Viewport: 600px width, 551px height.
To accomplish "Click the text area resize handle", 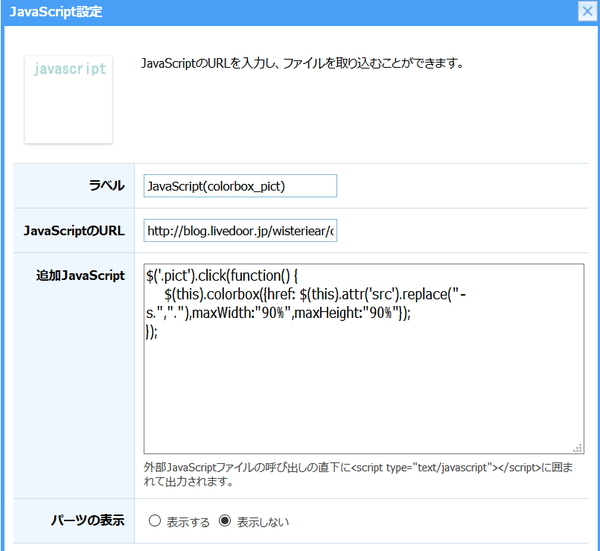I will click(578, 448).
